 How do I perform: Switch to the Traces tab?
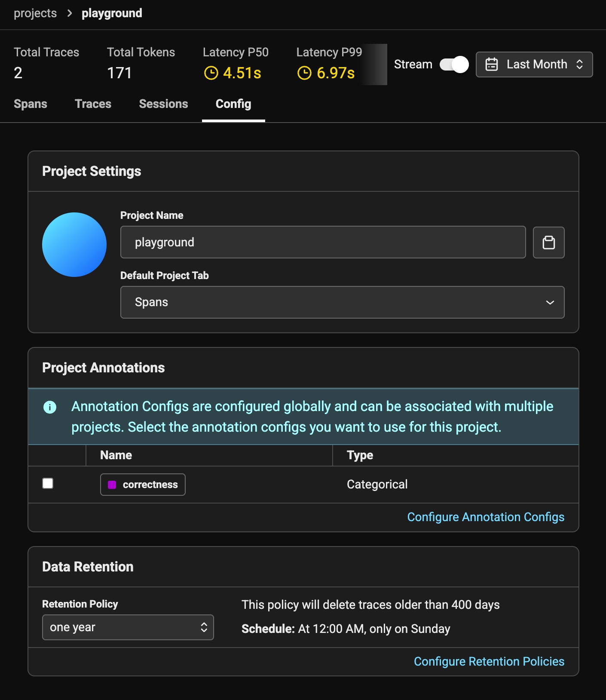tap(93, 104)
